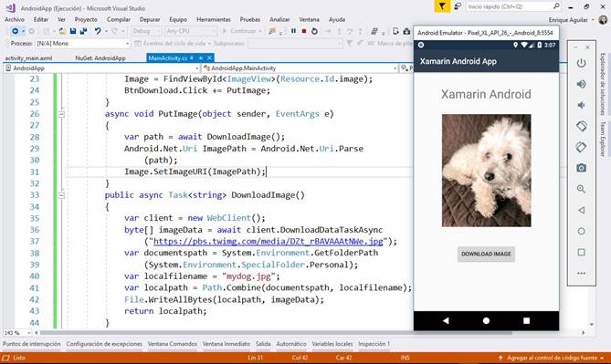Click the search magnifier in quick launch
This screenshot has height=364, width=611.
click(x=556, y=6)
